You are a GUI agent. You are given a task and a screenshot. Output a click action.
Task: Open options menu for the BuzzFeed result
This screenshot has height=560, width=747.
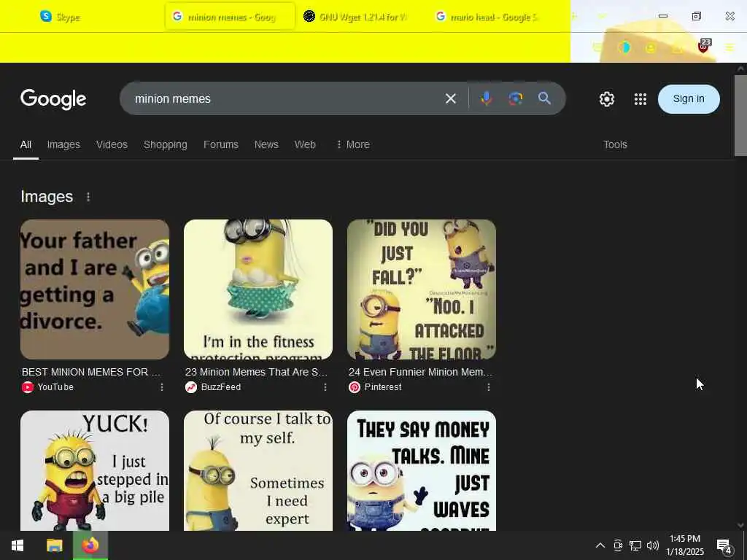pos(325,387)
